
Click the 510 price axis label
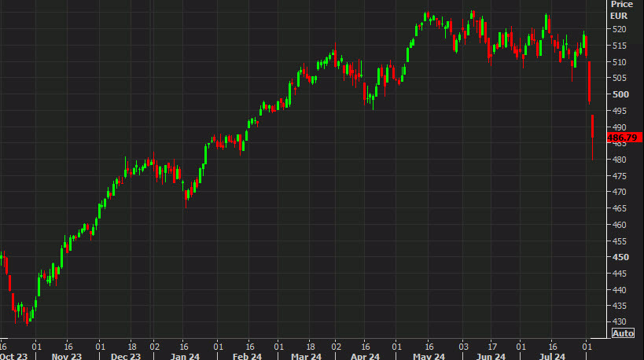pos(619,62)
